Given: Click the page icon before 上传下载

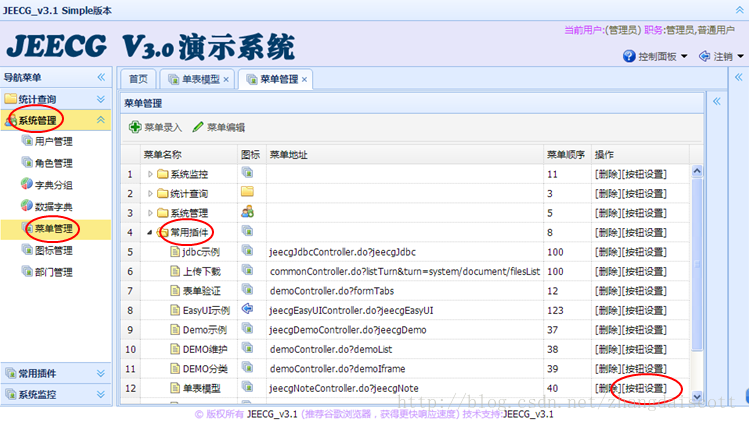Looking at the screenshot, I should (175, 271).
